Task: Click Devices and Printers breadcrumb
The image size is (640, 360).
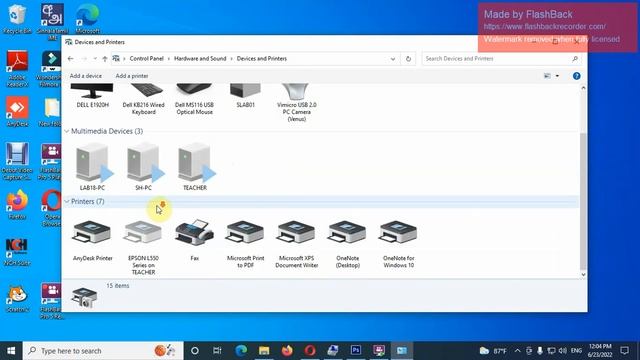Action: (x=262, y=59)
